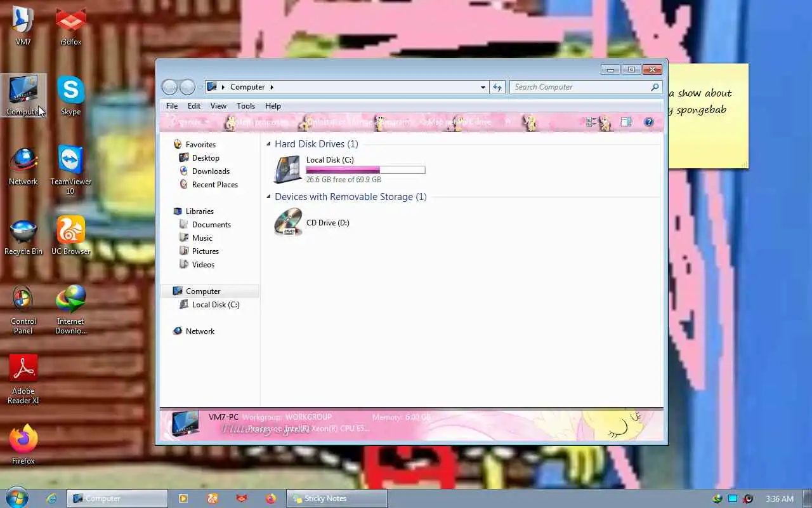This screenshot has height=508, width=812.
Task: Open UC Browser from the taskbar
Action: [x=213, y=498]
